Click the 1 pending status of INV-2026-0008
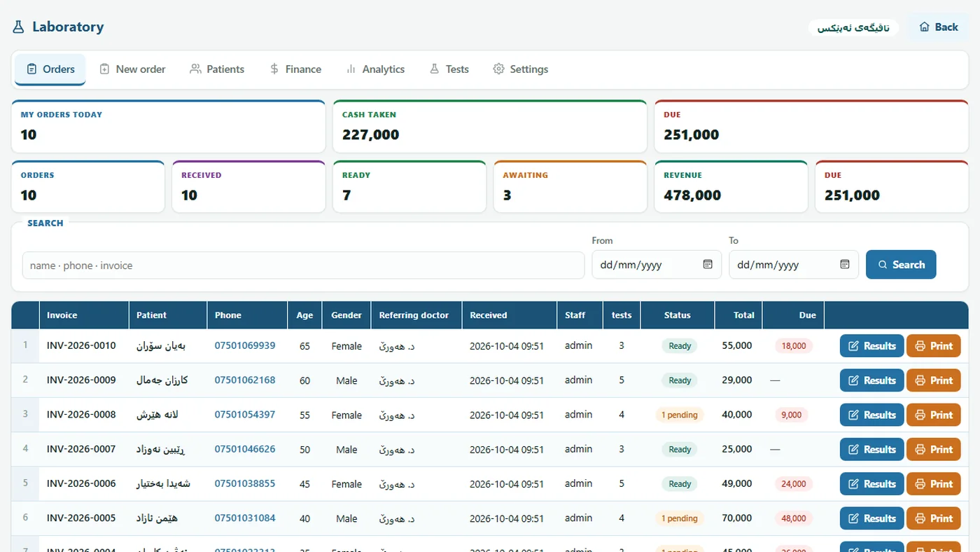 pos(680,415)
